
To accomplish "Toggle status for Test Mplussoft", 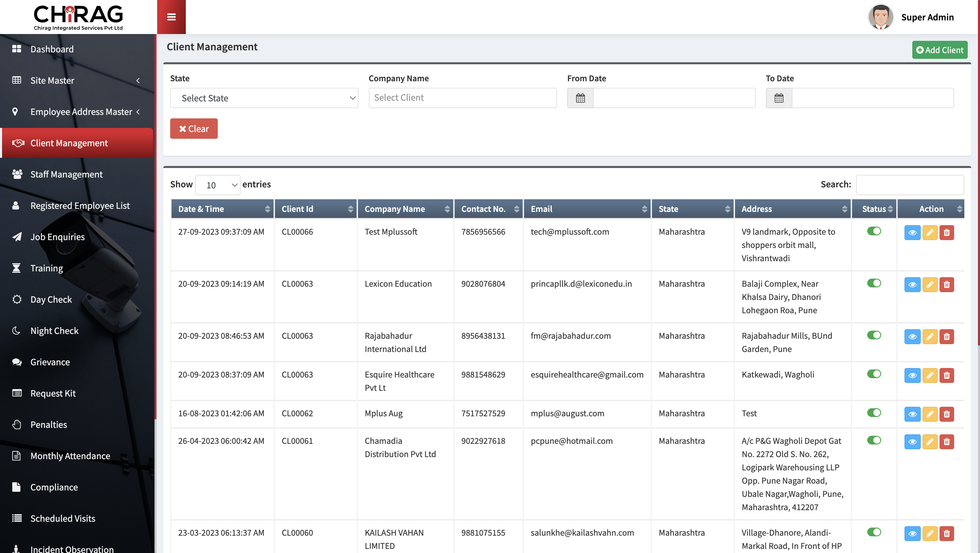I will pos(874,231).
